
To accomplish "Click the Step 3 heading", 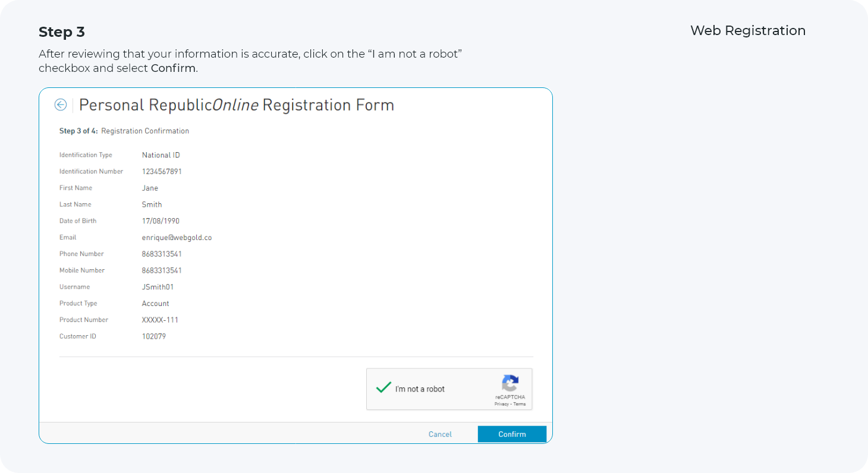I will (62, 32).
